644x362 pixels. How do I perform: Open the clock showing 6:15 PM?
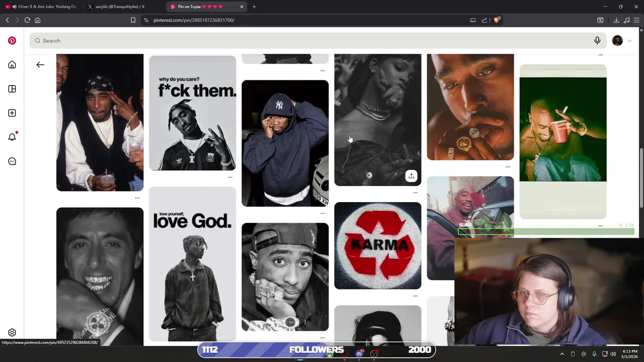tap(630, 354)
